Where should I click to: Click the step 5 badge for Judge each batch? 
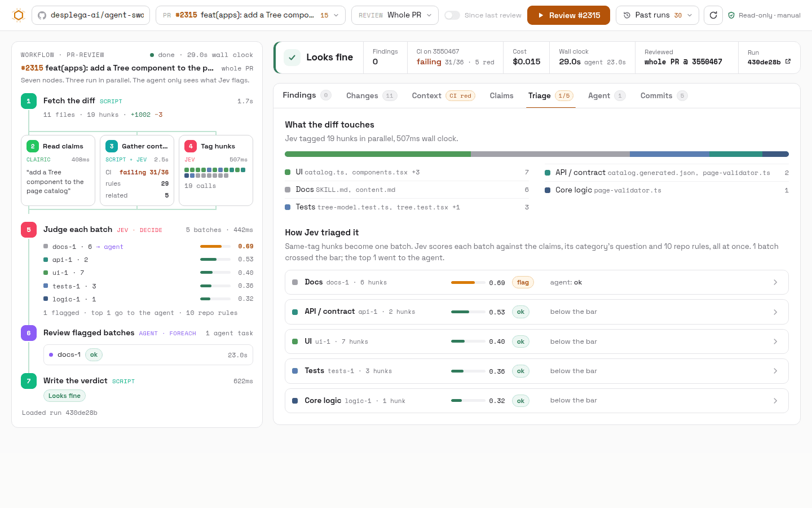click(x=29, y=230)
